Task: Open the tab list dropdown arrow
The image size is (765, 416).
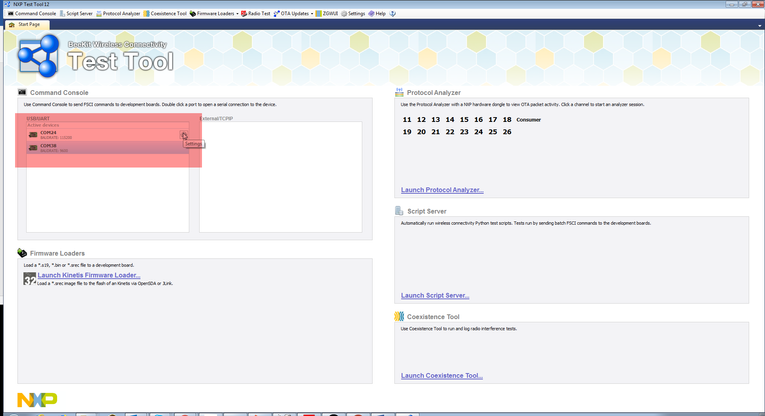Action: (759, 26)
